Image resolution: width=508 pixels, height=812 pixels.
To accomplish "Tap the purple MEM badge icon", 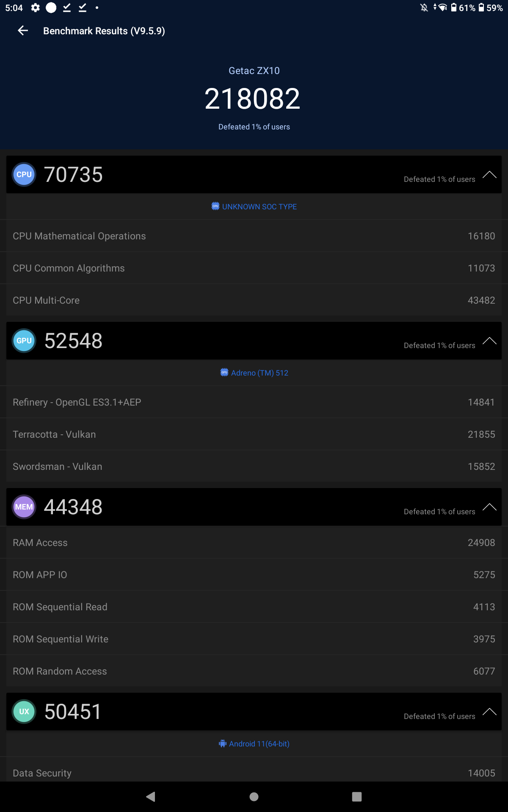I will coord(24,507).
